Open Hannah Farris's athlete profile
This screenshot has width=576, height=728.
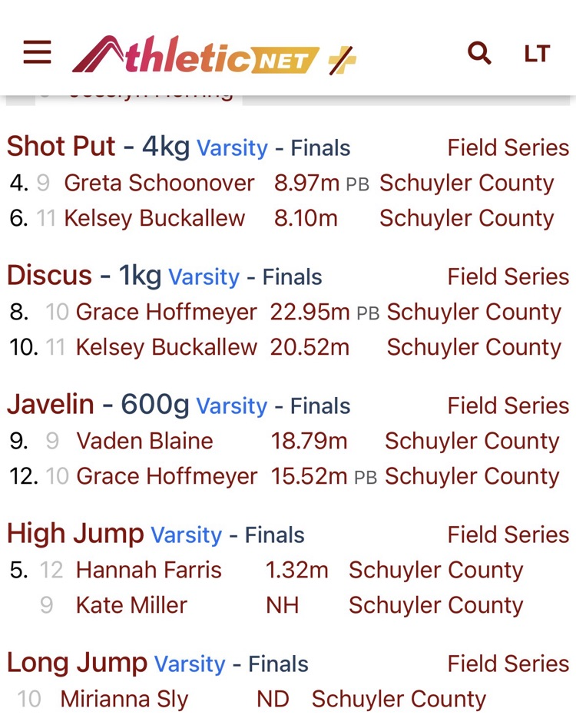click(148, 570)
